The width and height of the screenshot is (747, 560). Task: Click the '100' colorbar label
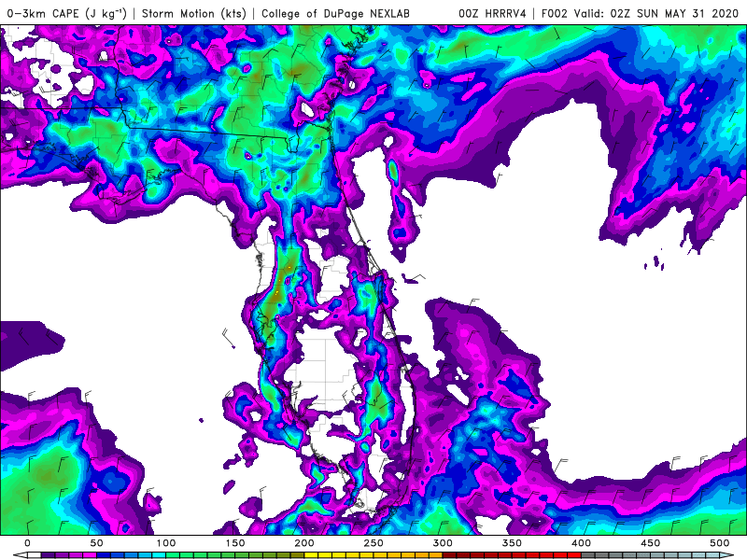[x=166, y=543]
